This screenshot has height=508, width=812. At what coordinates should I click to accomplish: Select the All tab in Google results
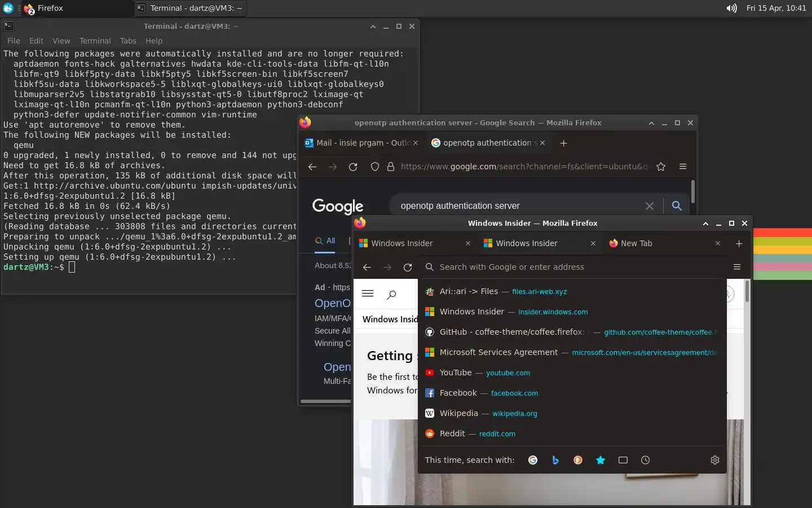coord(325,240)
